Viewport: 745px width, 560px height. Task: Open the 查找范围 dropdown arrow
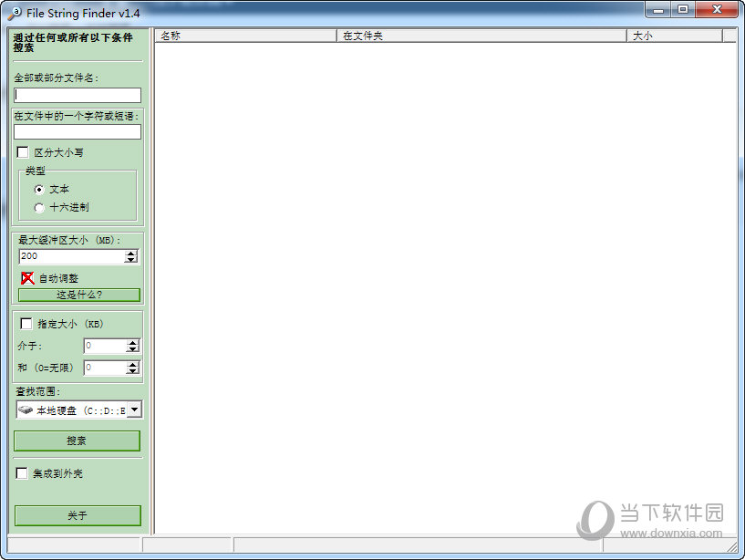point(135,410)
